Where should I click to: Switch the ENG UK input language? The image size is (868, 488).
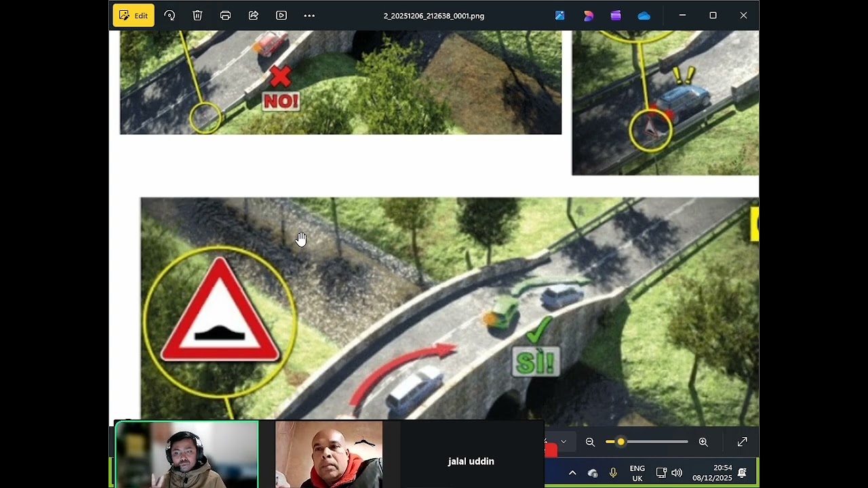pyautogui.click(x=637, y=473)
